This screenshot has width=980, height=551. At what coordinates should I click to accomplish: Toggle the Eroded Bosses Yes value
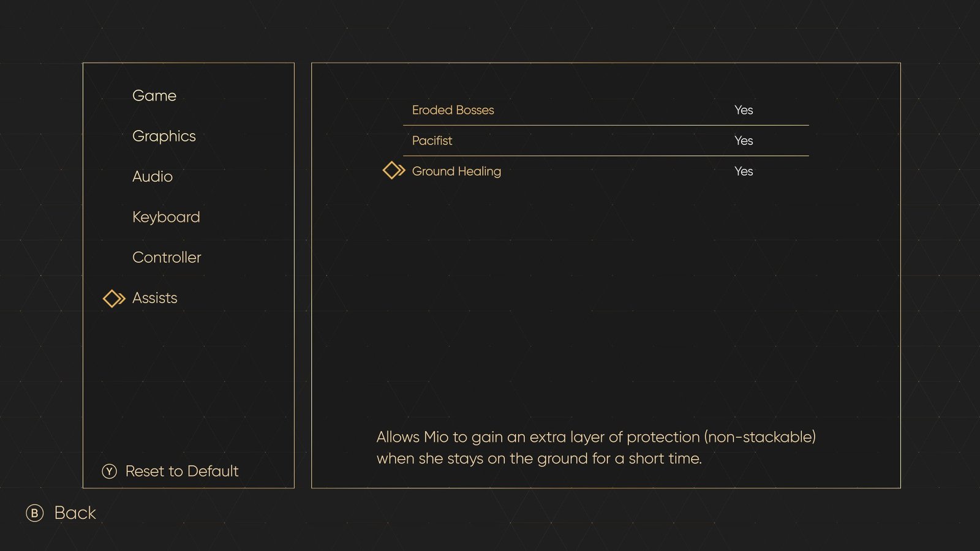744,110
